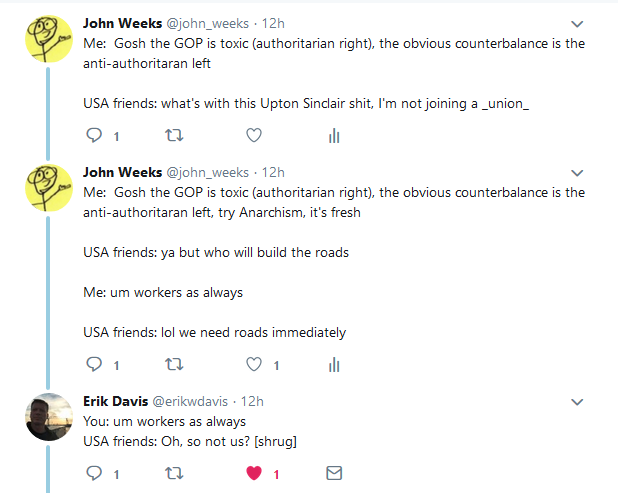Like the Upton Sinclair tweet
Viewport: 618px width, 493px height.
(x=254, y=136)
